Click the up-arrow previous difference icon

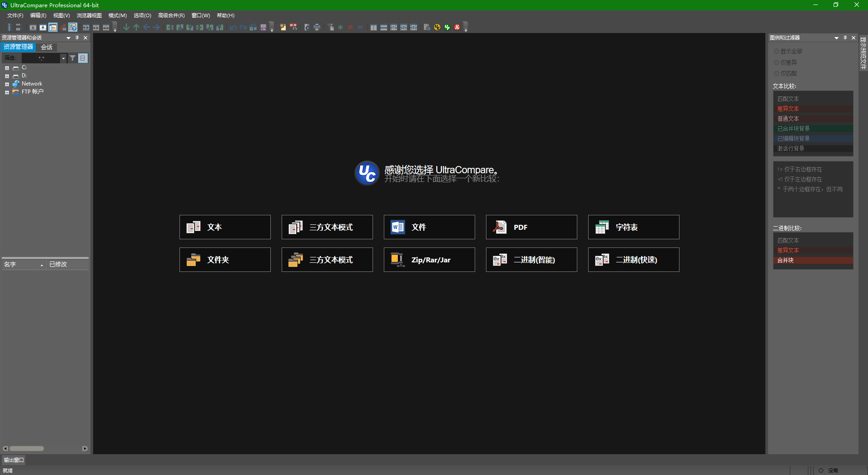tap(137, 27)
